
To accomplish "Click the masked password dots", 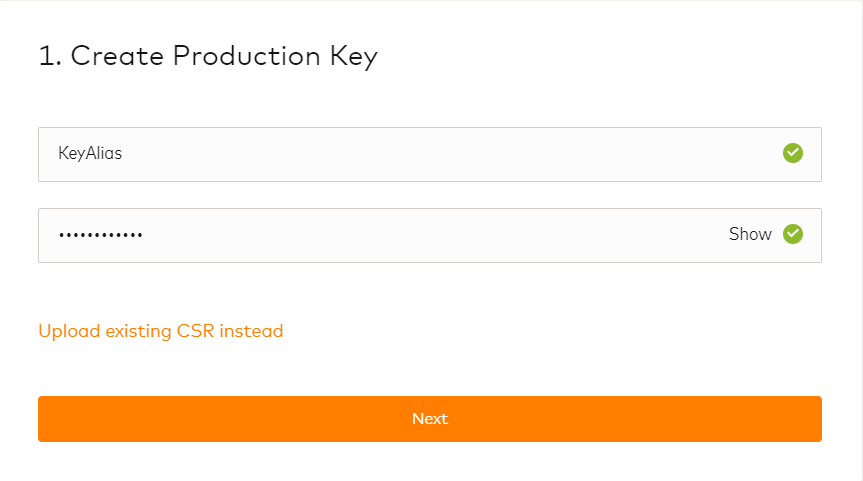I will [100, 235].
